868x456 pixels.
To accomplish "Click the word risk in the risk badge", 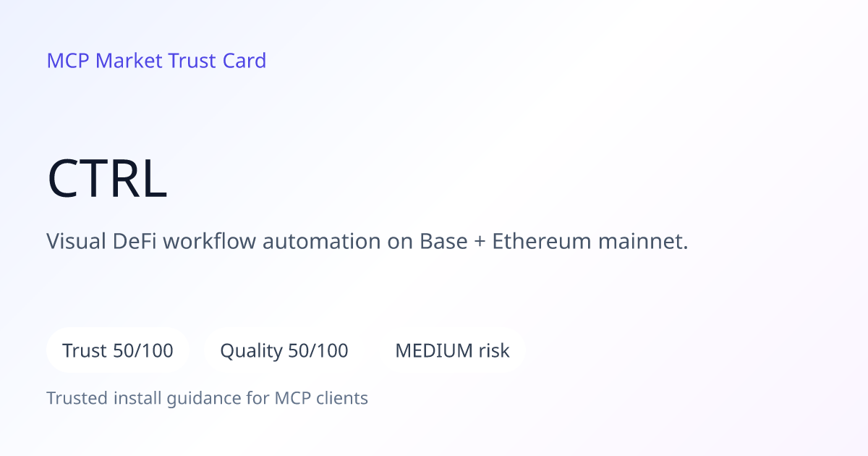I will click(494, 351).
